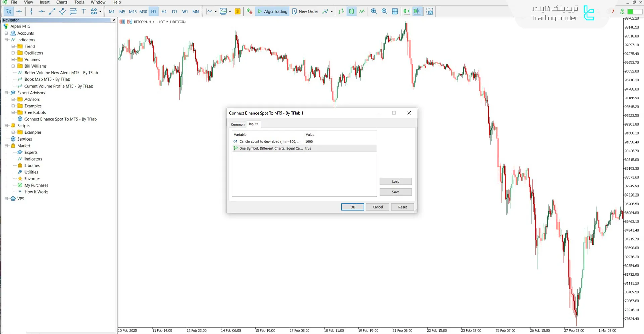The height and width of the screenshot is (334, 644).
Task: Select the Fibonacci retracement tool
Action: point(73,11)
